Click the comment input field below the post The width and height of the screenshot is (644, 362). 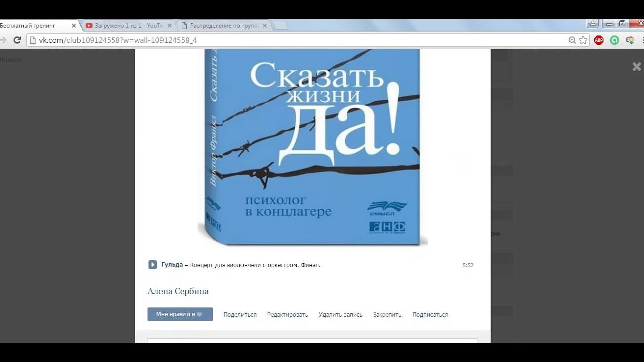click(x=312, y=341)
